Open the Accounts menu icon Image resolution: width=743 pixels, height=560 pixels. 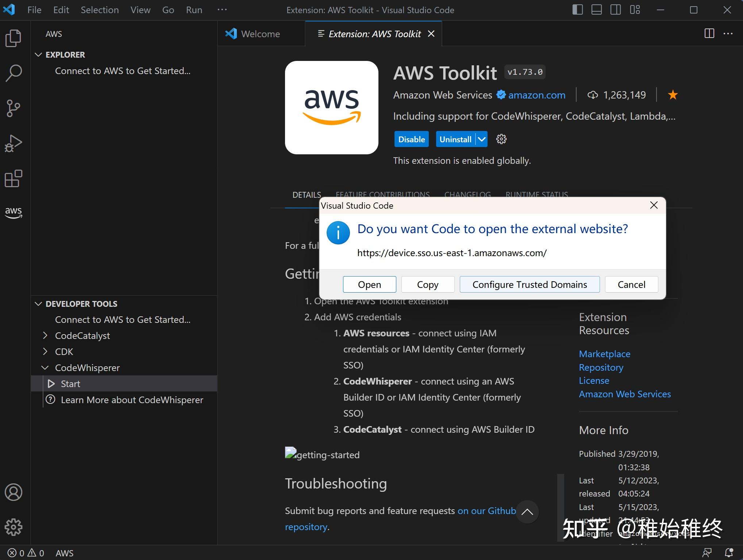[x=14, y=492]
